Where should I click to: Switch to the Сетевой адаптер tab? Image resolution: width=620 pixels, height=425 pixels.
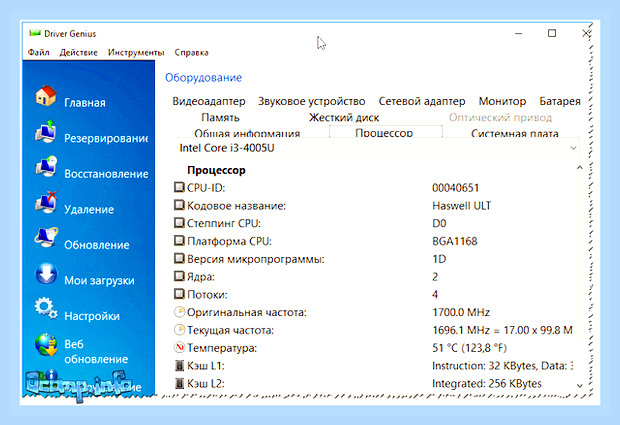[x=422, y=102]
